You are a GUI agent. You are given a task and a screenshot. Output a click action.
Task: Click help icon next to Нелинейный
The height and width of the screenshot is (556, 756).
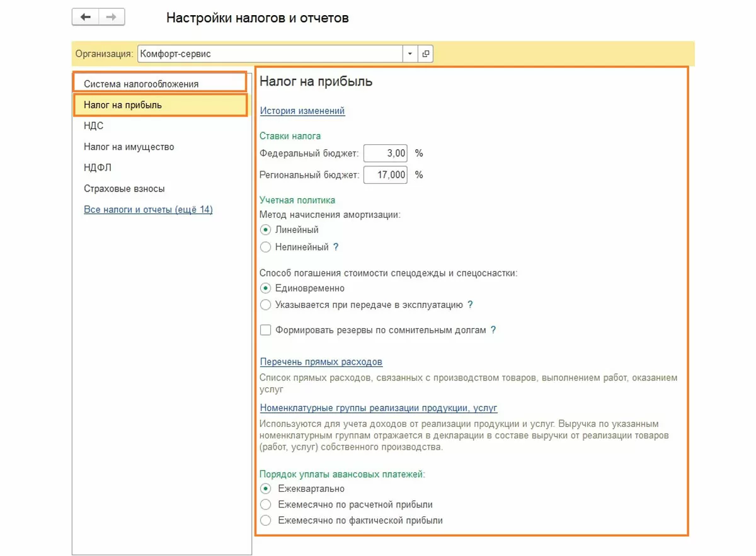(336, 247)
